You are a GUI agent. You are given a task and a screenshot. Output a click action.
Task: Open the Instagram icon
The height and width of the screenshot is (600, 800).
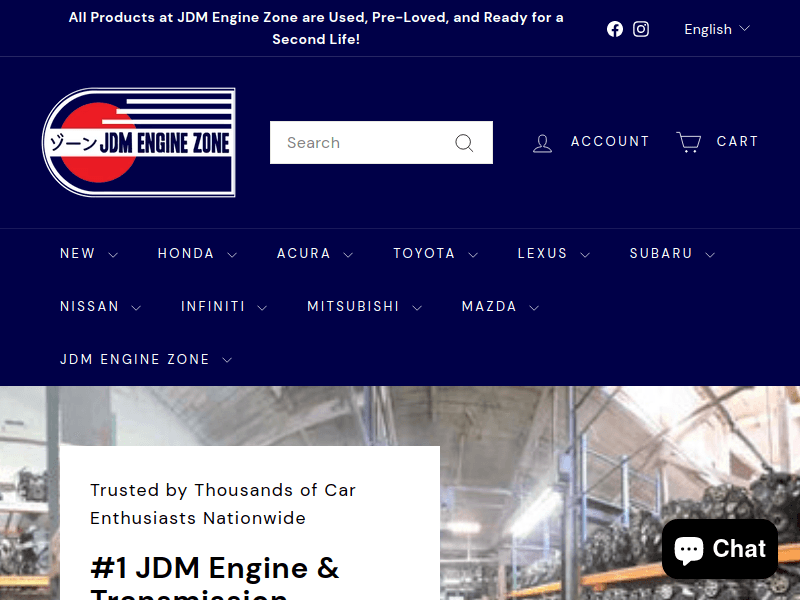coord(641,29)
